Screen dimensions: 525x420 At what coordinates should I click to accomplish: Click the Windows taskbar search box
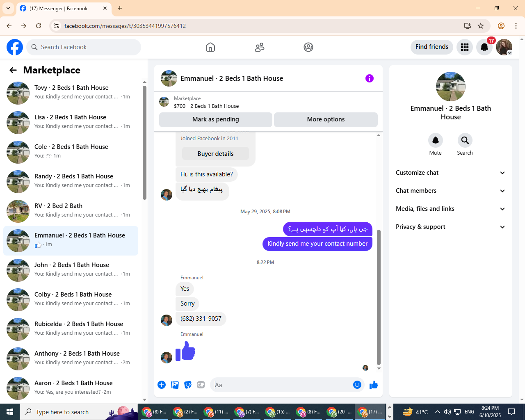(x=79, y=412)
